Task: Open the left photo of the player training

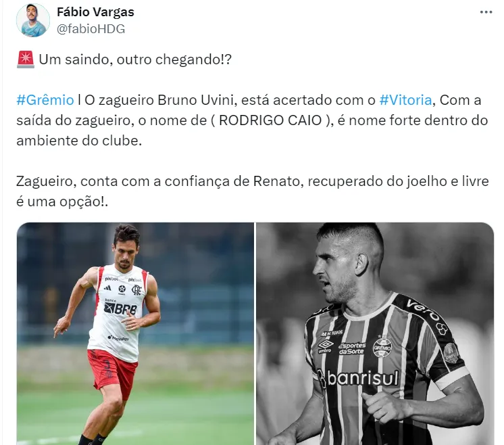Action: pos(135,333)
